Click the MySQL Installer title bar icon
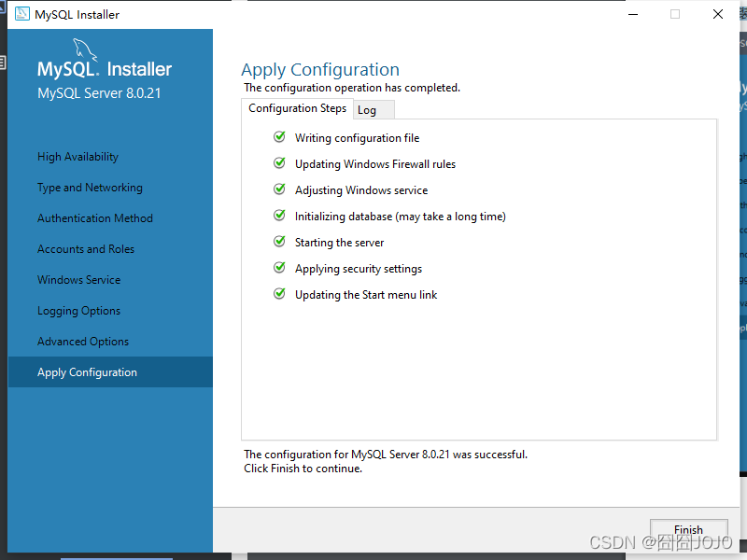The height and width of the screenshot is (560, 747). click(21, 14)
